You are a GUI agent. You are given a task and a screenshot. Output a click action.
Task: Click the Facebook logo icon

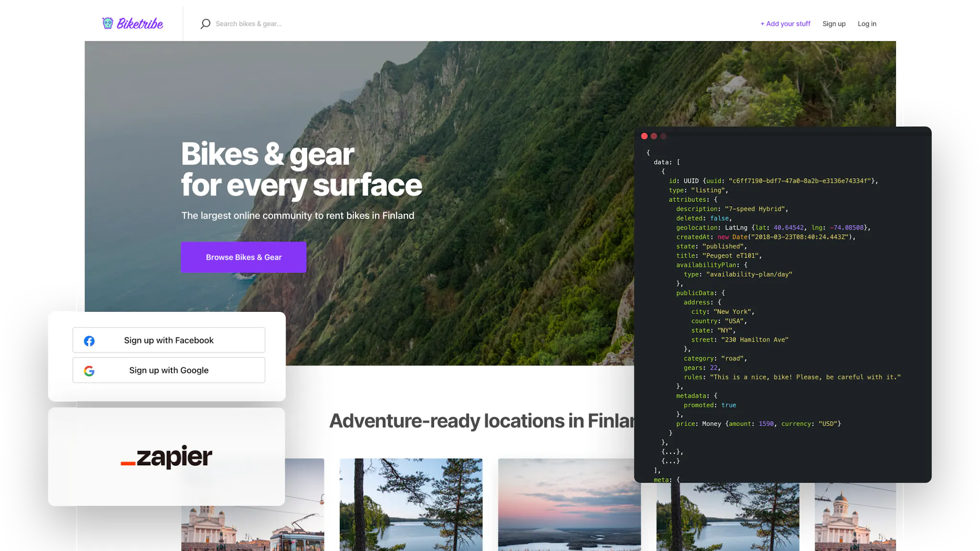pos(89,341)
